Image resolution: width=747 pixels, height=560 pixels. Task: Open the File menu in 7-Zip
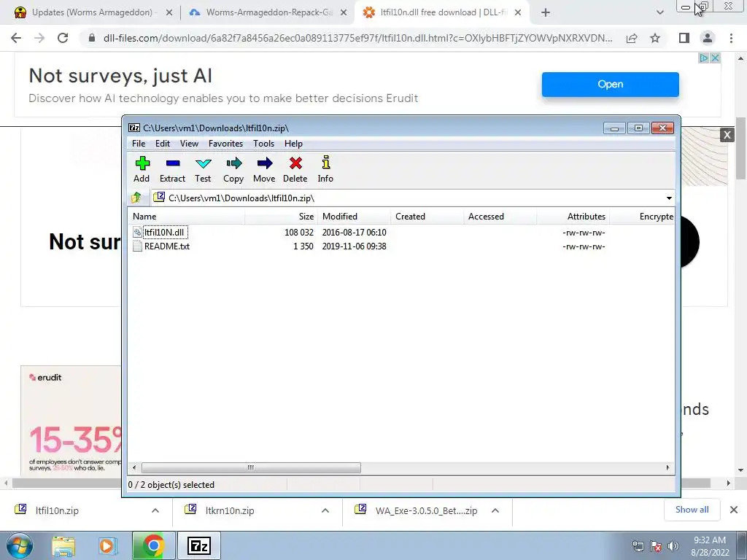pos(139,144)
